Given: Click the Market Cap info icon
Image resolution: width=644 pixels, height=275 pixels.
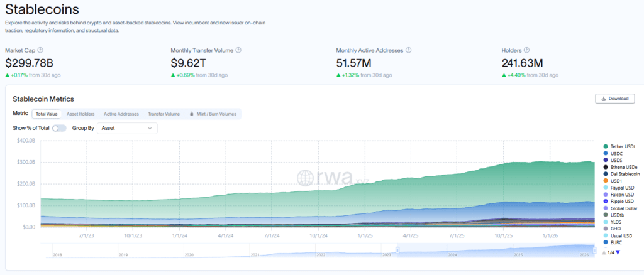Looking at the screenshot, I should click(40, 50).
